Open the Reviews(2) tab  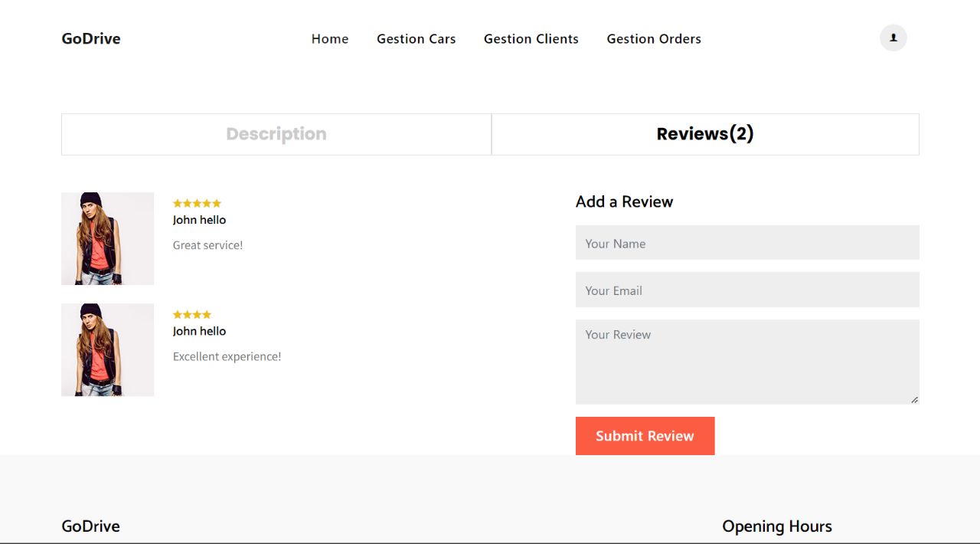[704, 133]
